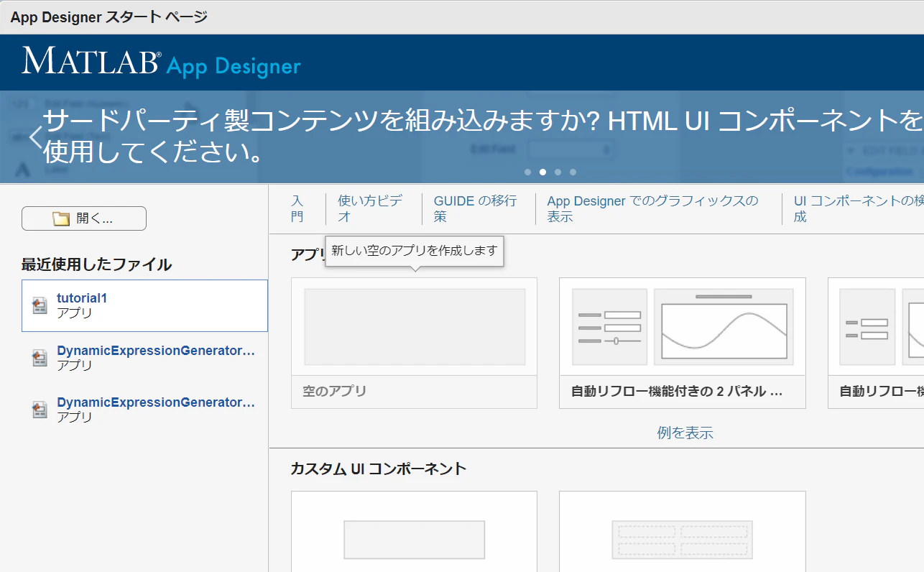Select the first banner carousel dot

pyautogui.click(x=527, y=172)
